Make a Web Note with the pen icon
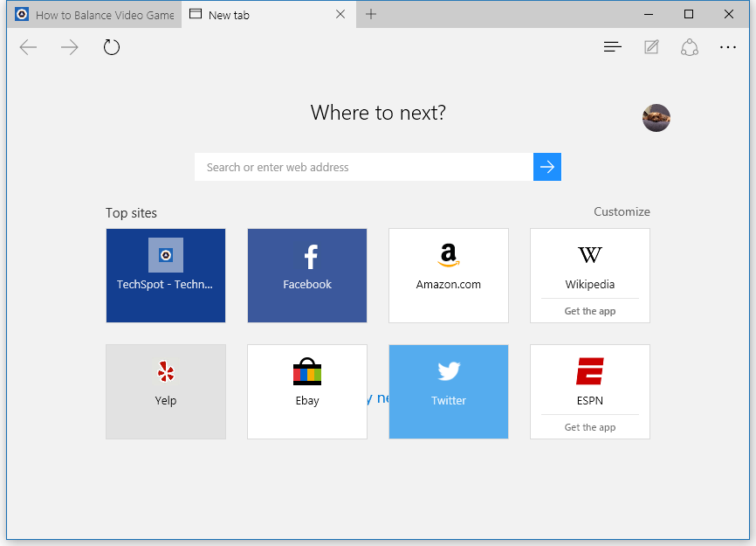 pyautogui.click(x=651, y=47)
